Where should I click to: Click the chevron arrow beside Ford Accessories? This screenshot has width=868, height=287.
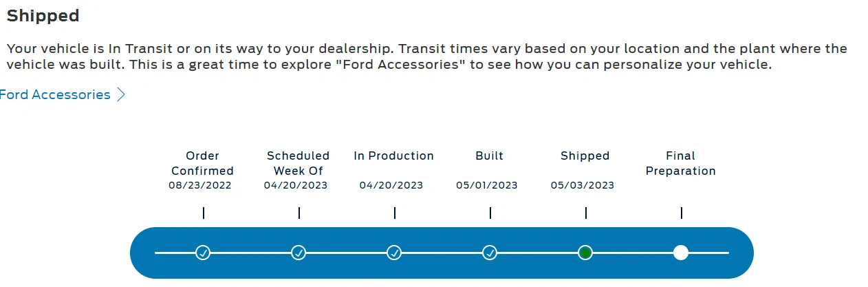pyautogui.click(x=121, y=95)
